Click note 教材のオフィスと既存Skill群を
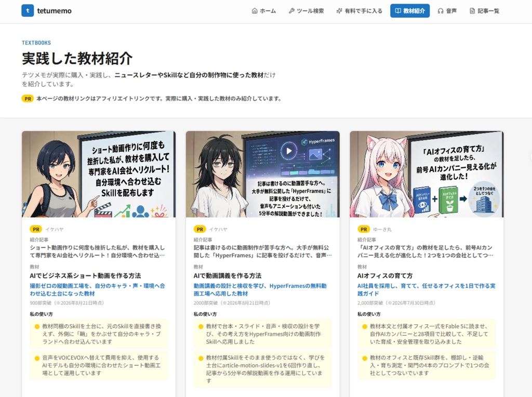Viewport: 532px width, 397px height. click(427, 365)
